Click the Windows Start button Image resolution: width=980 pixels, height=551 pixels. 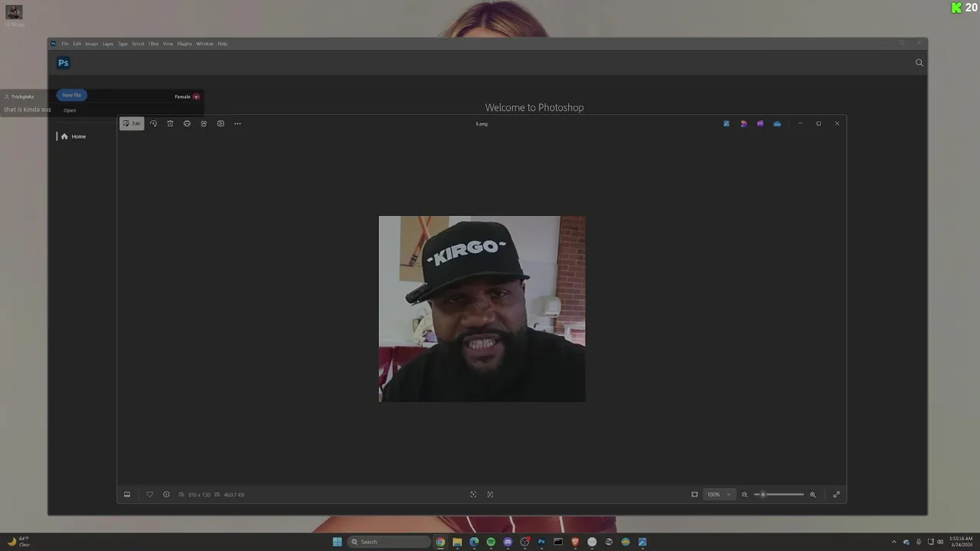coord(338,542)
